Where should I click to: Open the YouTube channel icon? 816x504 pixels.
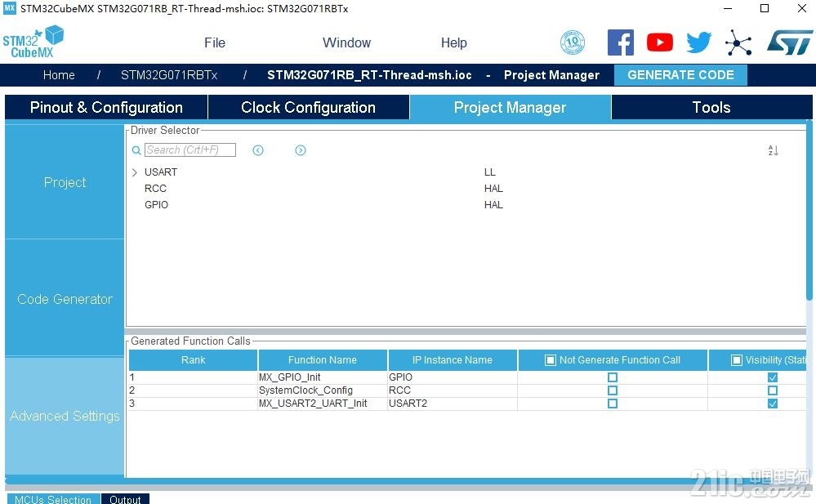(x=660, y=42)
